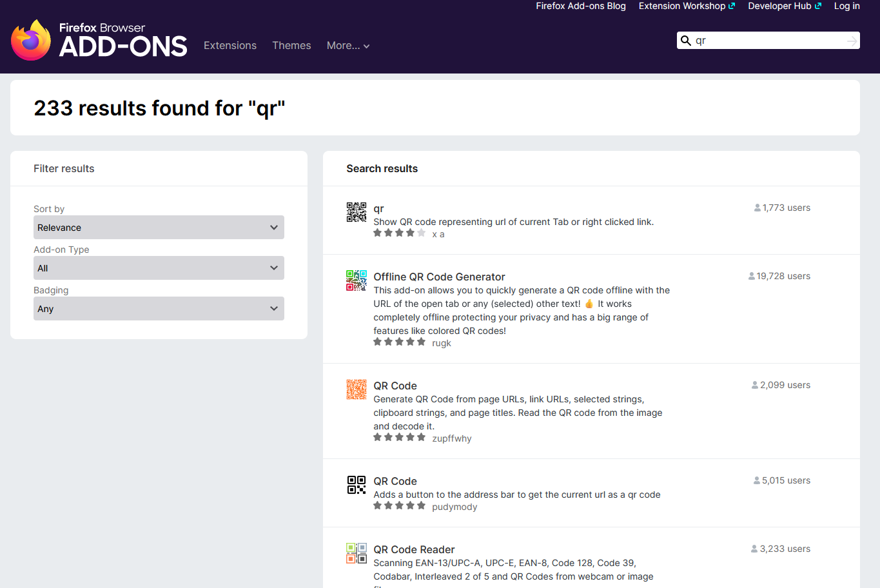Expand the Add-on Type filter dropdown
Image resolution: width=880 pixels, height=588 pixels.
[159, 268]
